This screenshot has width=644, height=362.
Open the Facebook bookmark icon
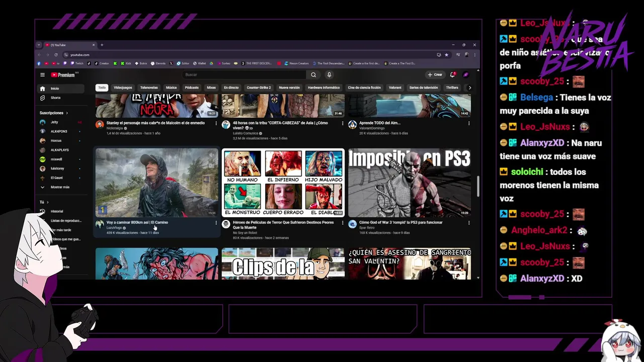pos(39,63)
